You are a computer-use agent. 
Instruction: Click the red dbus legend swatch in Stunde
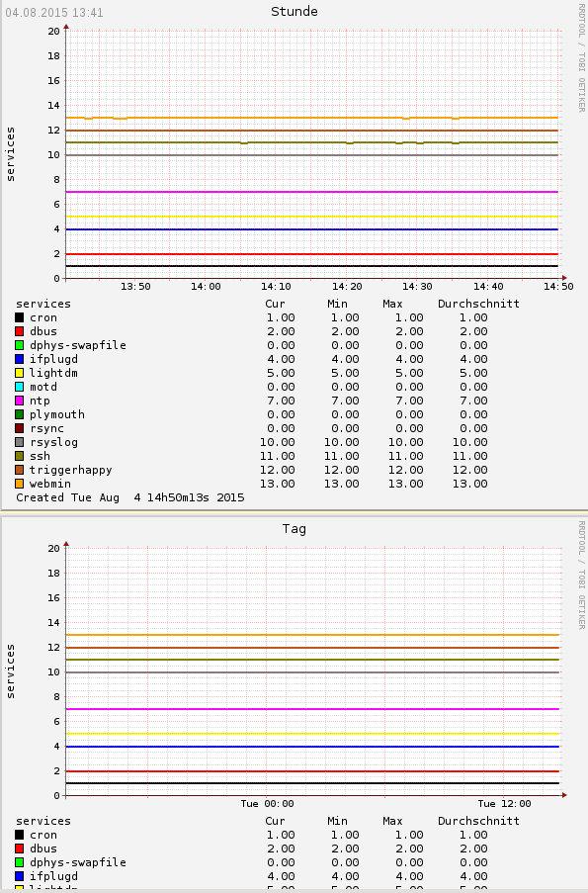pyautogui.click(x=20, y=331)
